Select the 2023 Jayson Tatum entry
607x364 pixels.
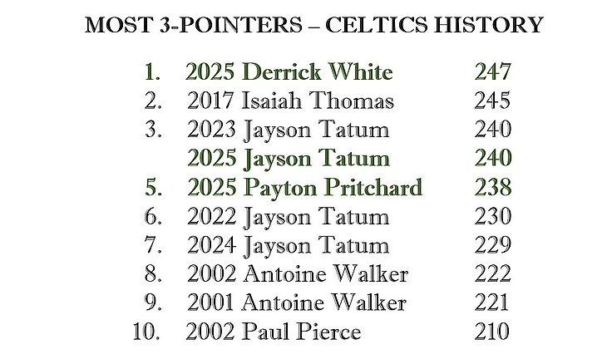point(288,130)
